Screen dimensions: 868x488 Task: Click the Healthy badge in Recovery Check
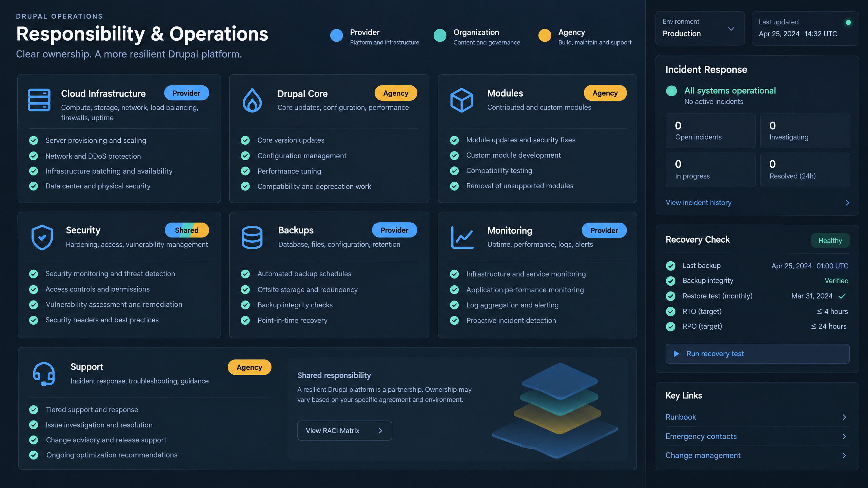coord(830,241)
